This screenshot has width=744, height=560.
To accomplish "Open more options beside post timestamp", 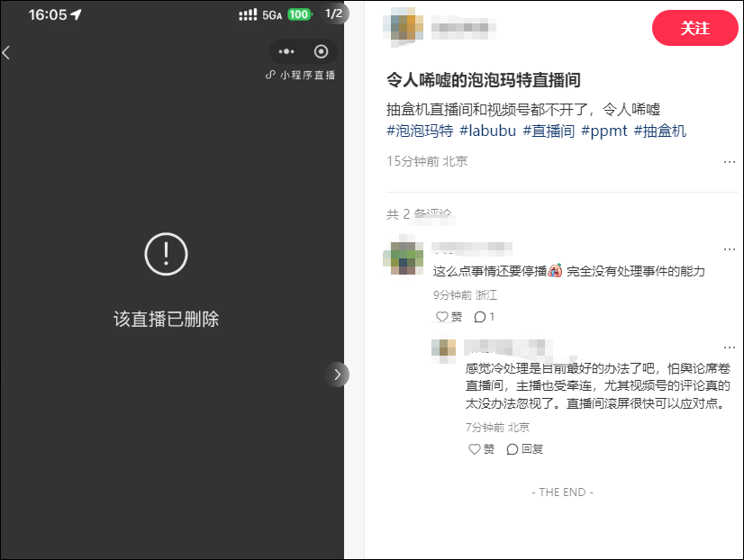I will pyautogui.click(x=730, y=162).
